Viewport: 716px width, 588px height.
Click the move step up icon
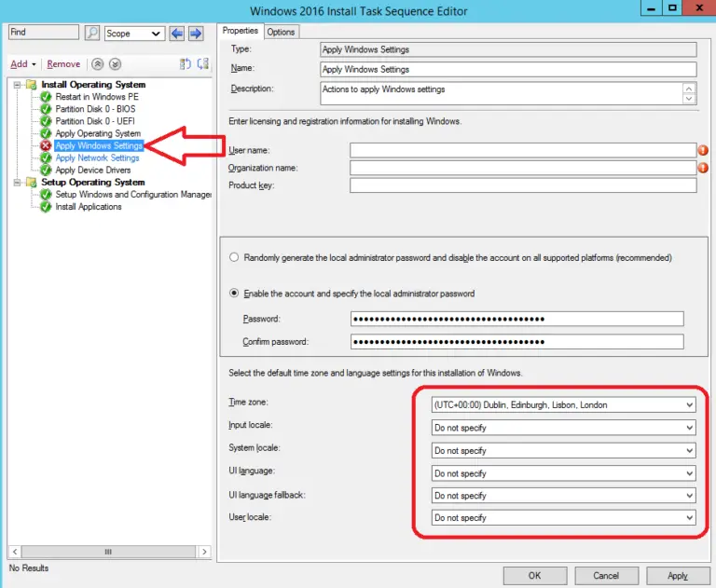(x=97, y=64)
